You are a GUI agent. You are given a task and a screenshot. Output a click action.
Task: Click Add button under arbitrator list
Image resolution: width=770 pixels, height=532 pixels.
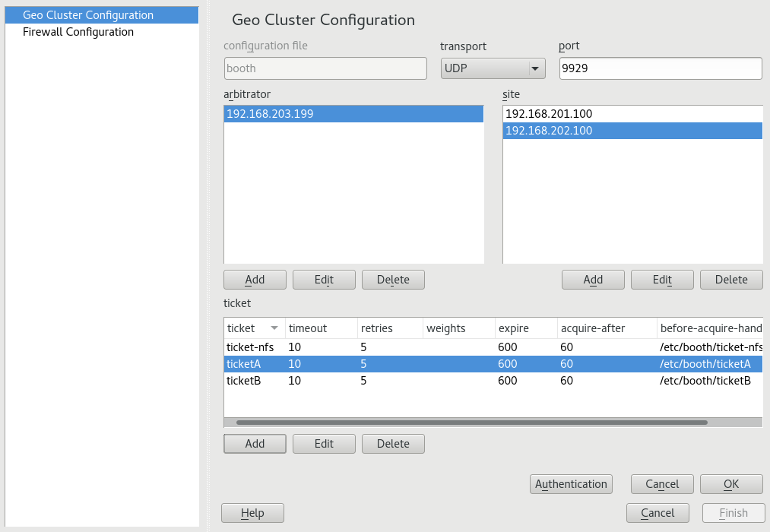coord(255,280)
